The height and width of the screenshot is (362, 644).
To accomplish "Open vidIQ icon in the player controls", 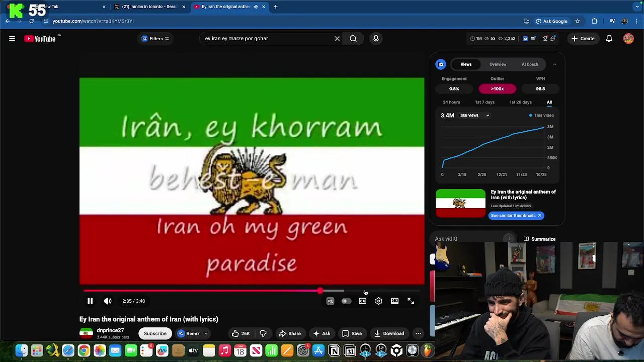I will pos(331,301).
